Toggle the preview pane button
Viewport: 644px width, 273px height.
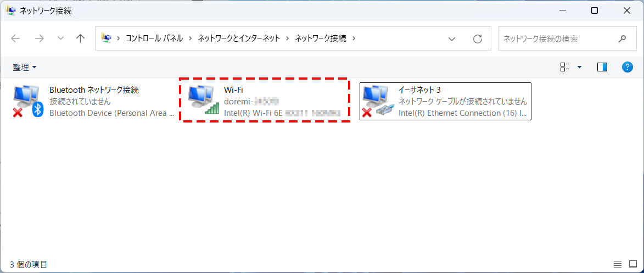tap(602, 67)
